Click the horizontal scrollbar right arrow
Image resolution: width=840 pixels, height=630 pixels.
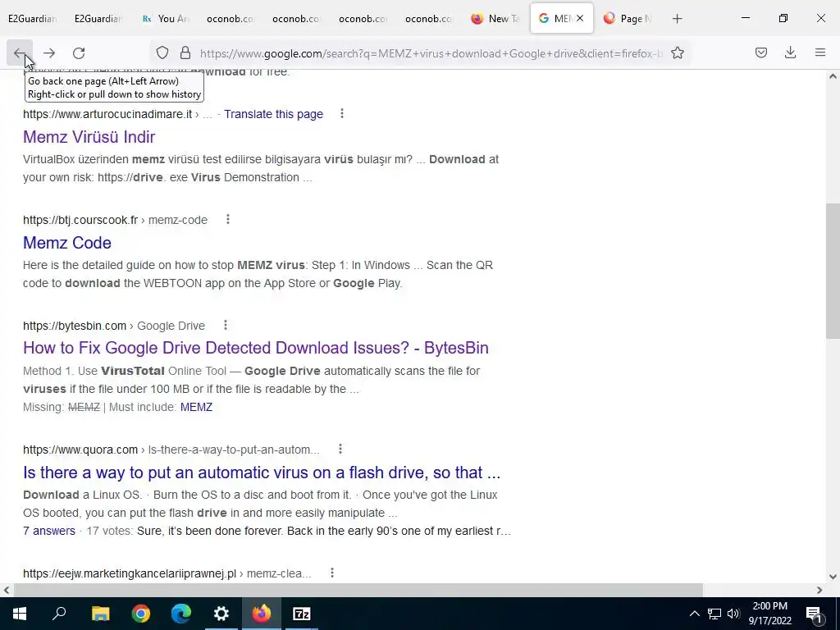coord(819,590)
